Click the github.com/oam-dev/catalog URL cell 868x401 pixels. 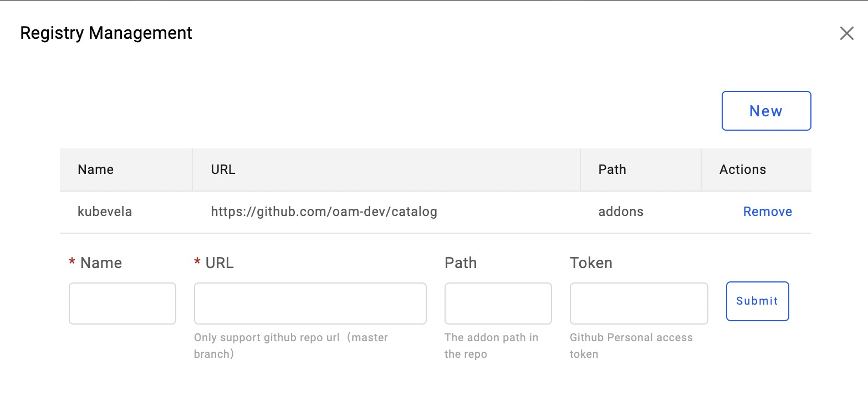324,212
